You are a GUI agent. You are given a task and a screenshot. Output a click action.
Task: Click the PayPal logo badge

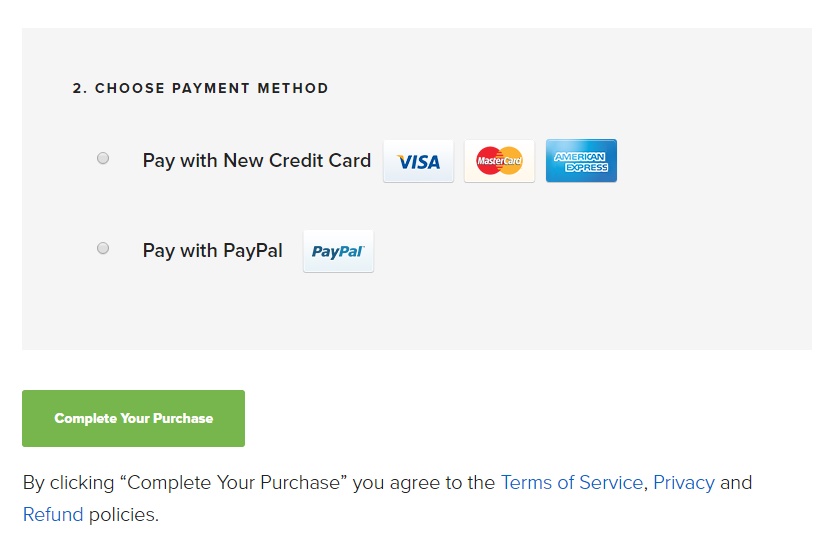pyautogui.click(x=338, y=251)
